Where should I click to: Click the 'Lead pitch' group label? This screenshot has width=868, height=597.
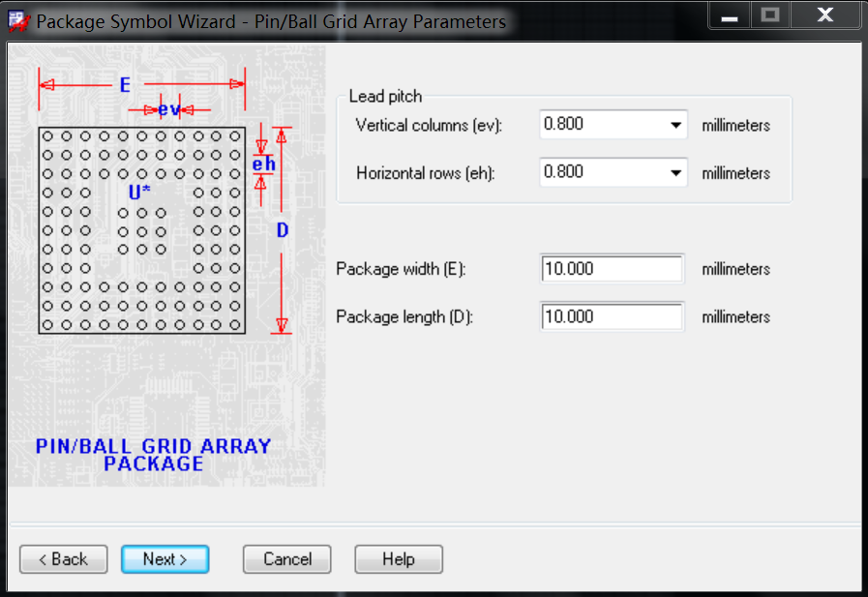coord(385,96)
